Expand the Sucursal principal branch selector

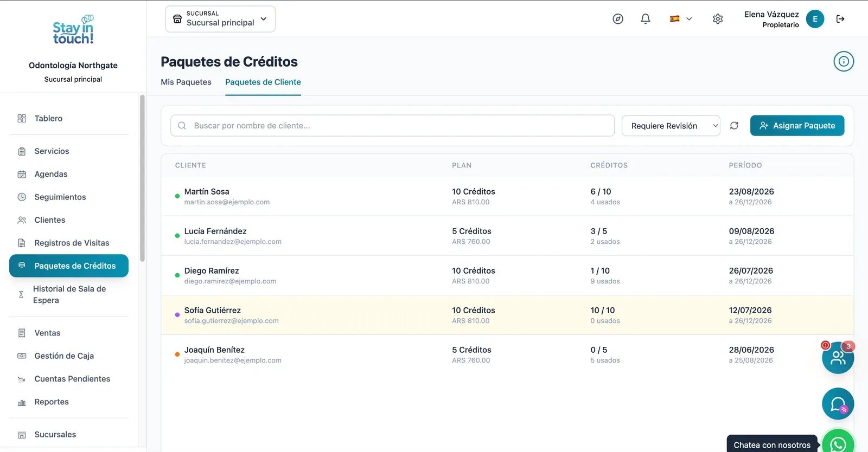coord(220,19)
